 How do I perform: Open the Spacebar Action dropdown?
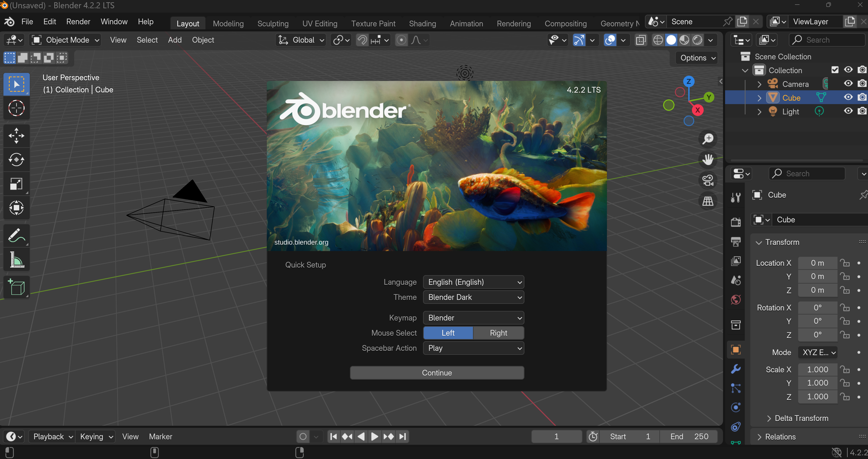point(473,348)
